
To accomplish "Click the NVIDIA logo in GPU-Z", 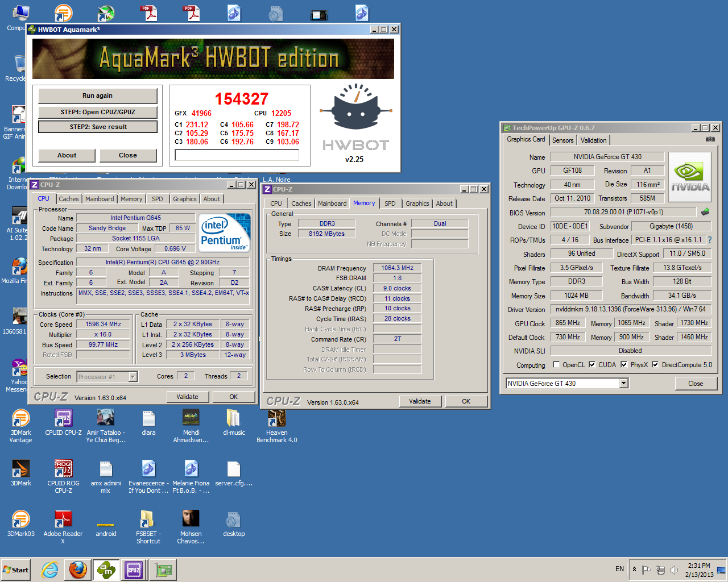I will pyautogui.click(x=689, y=176).
